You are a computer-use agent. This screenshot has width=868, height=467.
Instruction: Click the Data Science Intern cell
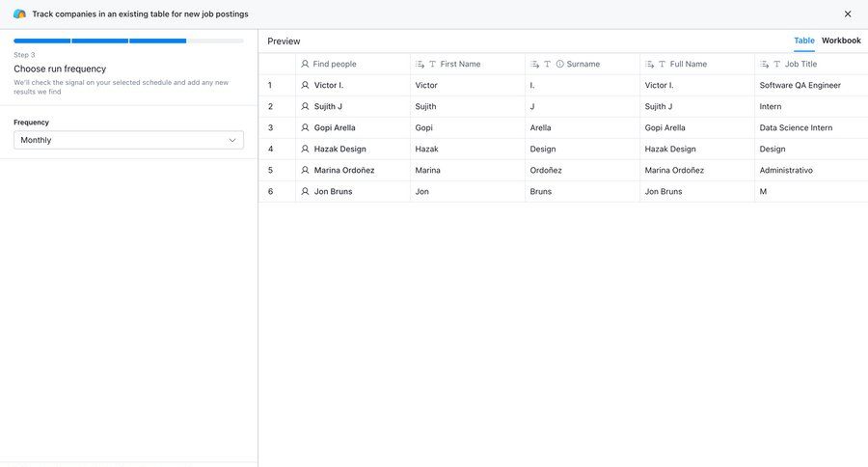click(x=811, y=127)
